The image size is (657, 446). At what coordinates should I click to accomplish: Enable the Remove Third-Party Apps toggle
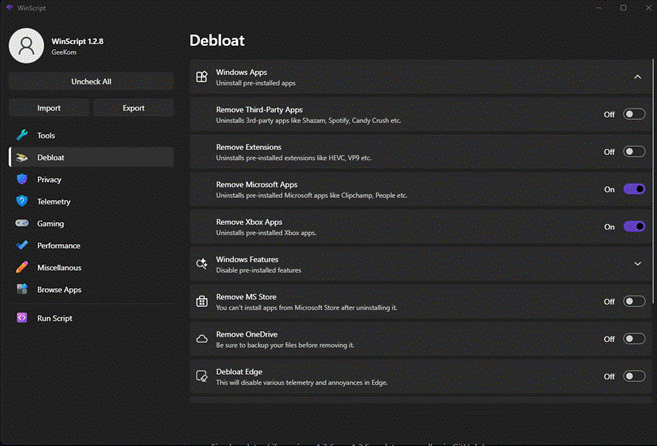click(634, 114)
